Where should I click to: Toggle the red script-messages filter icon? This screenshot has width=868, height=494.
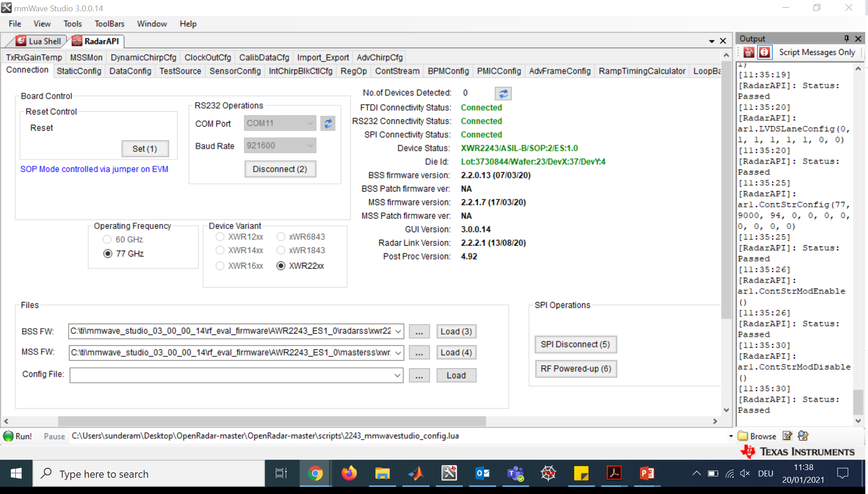point(765,52)
